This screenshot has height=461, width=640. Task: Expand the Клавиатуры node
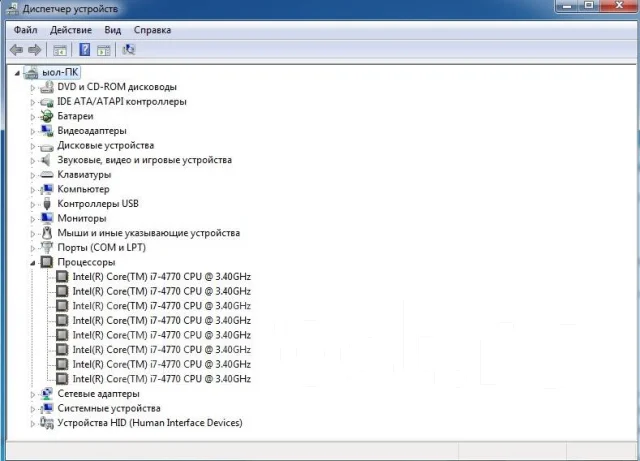pos(33,175)
